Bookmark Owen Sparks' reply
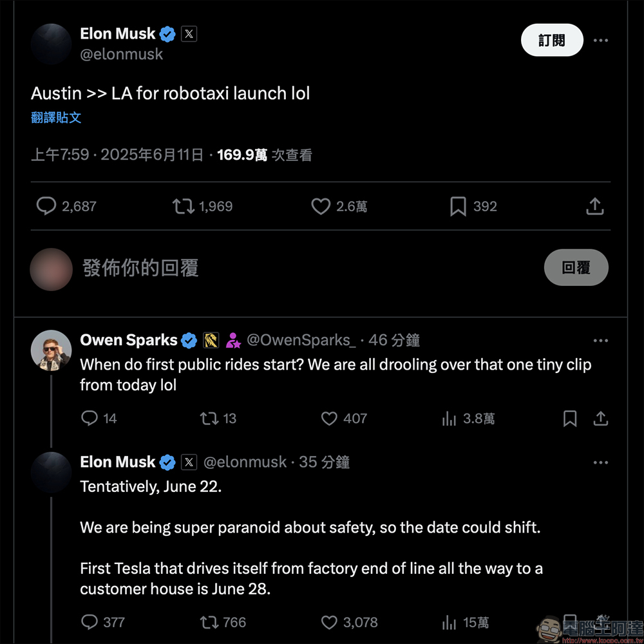The image size is (644, 644). 570,419
